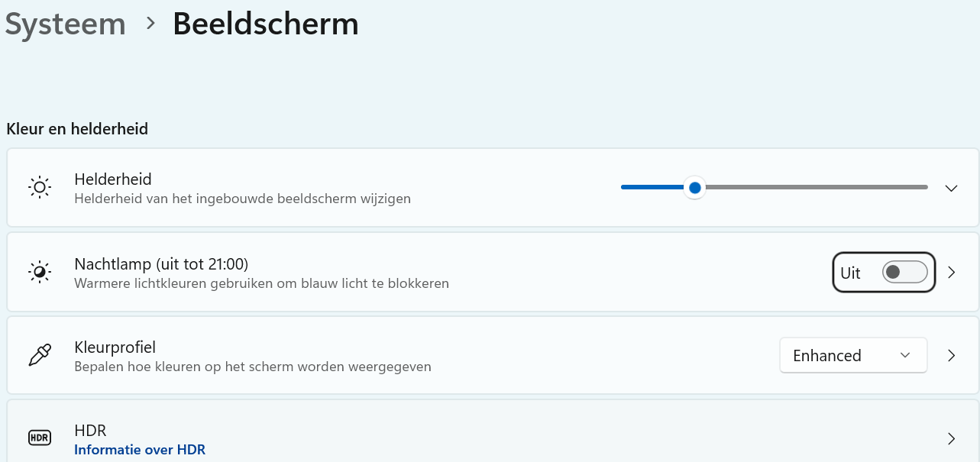Screen dimensions: 980x462
Task: Open Nachtlamp settings via its chevron
Action: click(x=952, y=272)
